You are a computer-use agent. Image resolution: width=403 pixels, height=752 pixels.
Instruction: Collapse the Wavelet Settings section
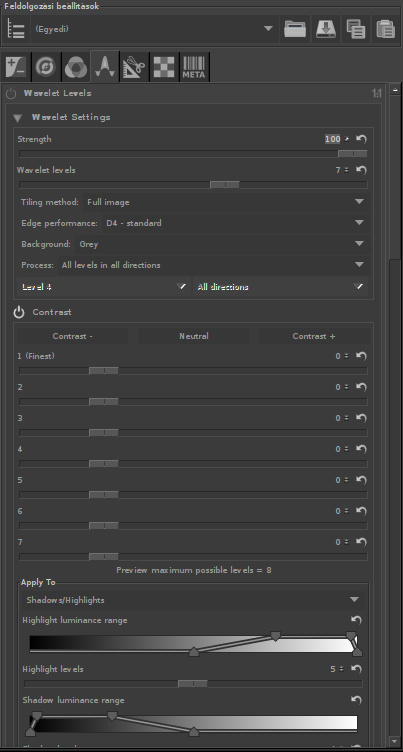click(18, 118)
